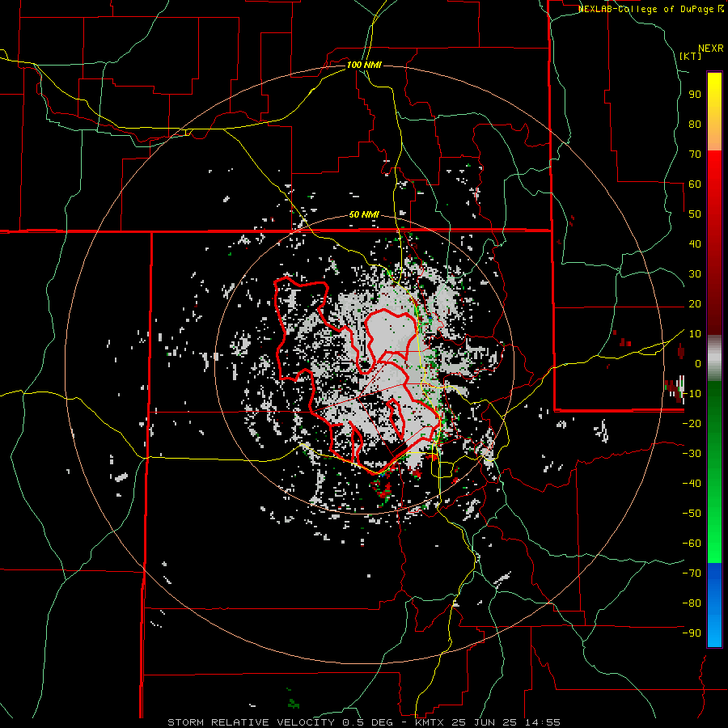Click the "14:55" time stamp
The height and width of the screenshot is (728, 728).
click(544, 722)
